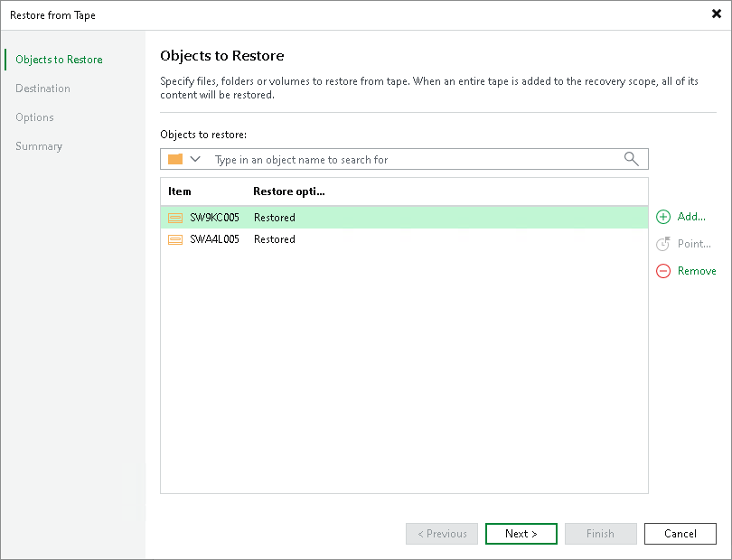
Task: Click the Point restore clock icon
Action: [663, 244]
